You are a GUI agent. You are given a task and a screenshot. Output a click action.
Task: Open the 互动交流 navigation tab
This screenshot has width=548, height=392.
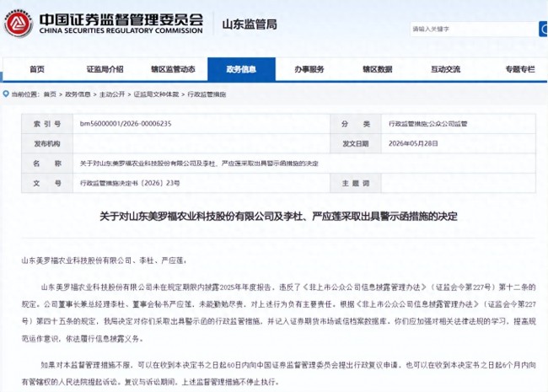[445, 69]
